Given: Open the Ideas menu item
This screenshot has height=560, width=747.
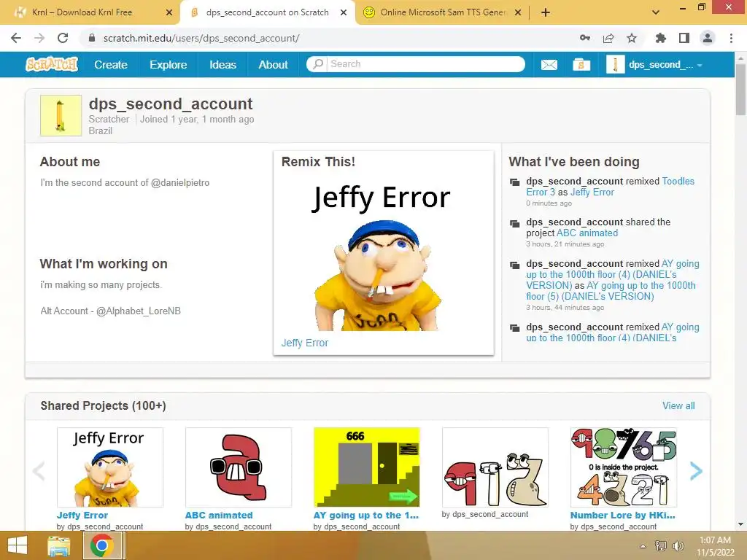Looking at the screenshot, I should point(223,65).
